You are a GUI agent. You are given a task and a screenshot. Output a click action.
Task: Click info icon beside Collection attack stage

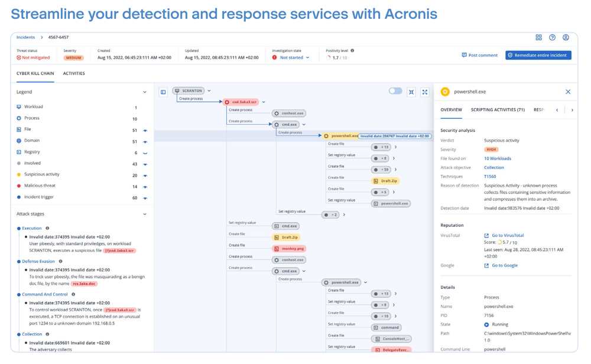click(x=47, y=334)
